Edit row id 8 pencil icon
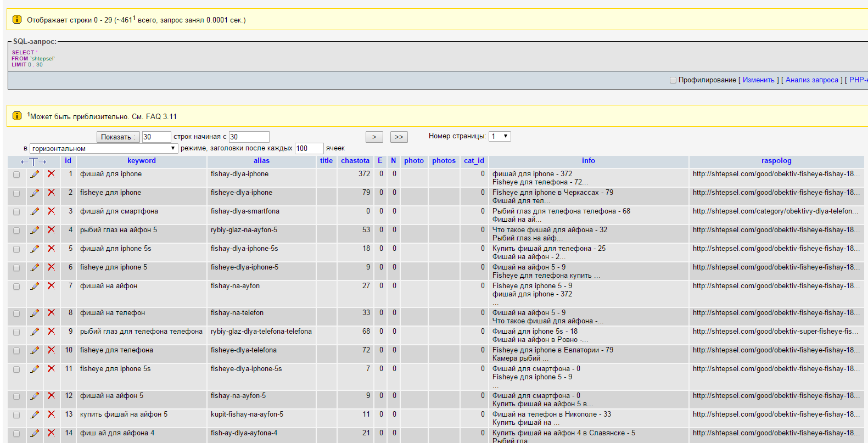868x443 pixels. click(x=35, y=313)
